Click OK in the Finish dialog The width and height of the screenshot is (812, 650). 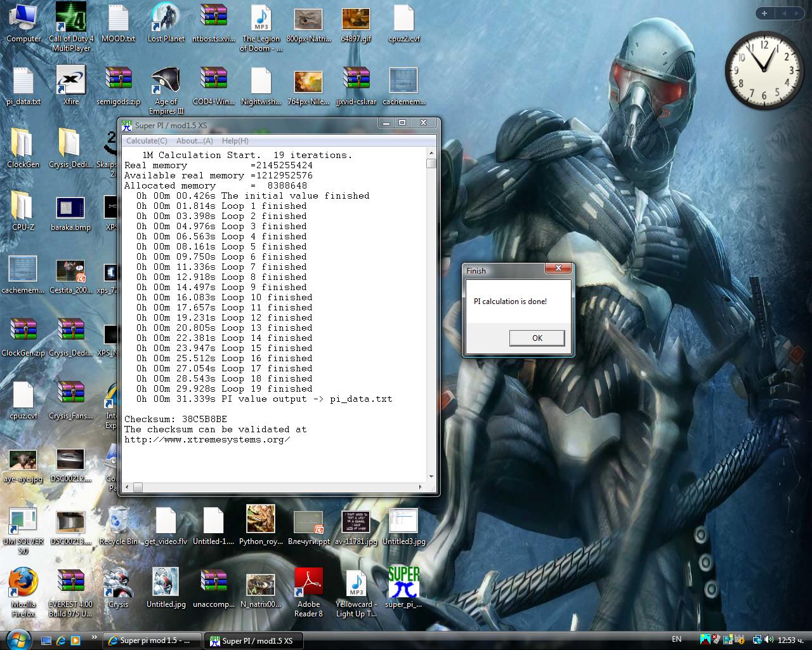pyautogui.click(x=537, y=338)
